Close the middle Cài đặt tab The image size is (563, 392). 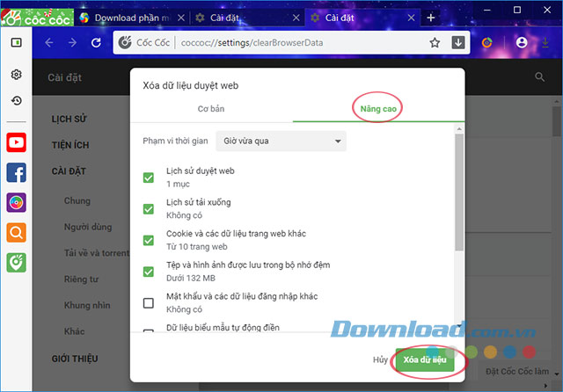[x=296, y=18]
